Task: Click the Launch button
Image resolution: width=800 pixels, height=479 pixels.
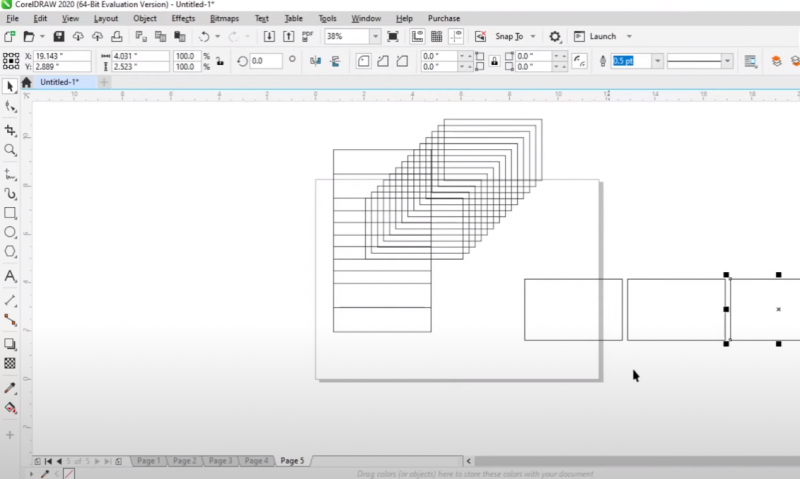Action: (602, 36)
